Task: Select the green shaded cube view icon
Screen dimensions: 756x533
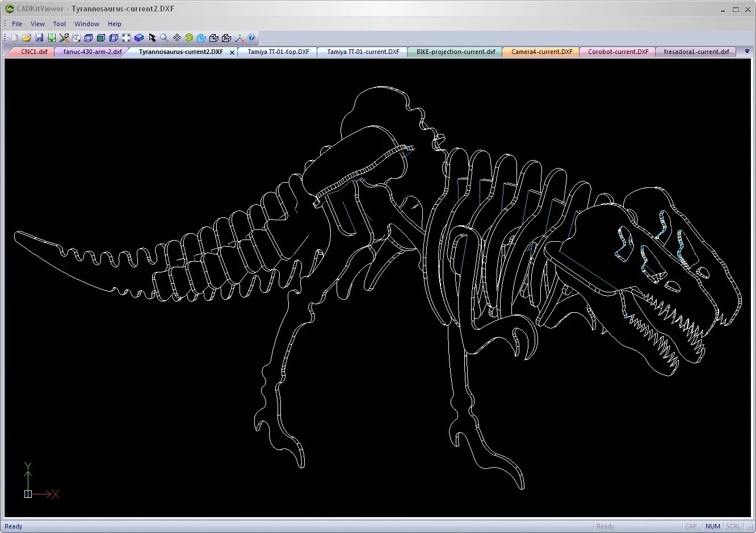Action: click(101, 38)
